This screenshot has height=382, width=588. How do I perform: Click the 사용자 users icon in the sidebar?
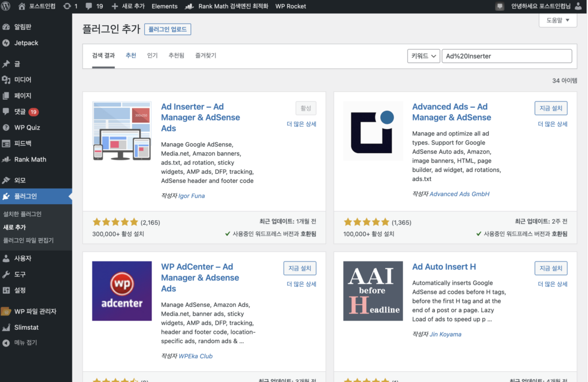(6, 259)
